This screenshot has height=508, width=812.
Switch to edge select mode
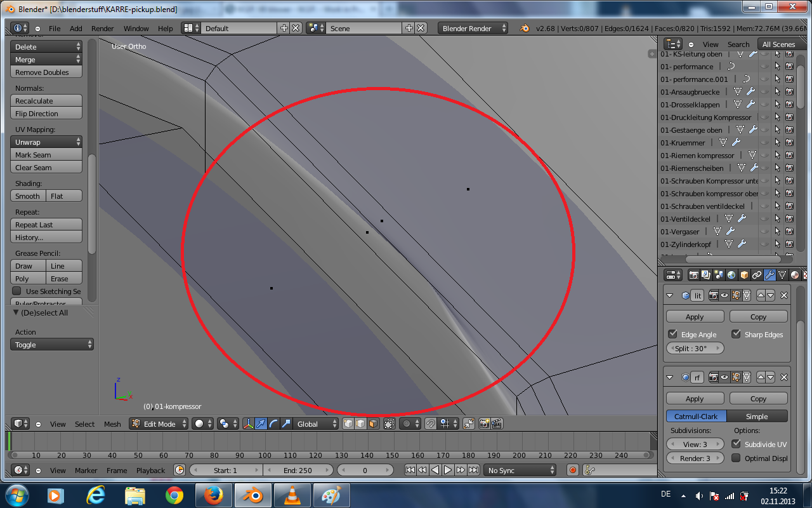tap(360, 424)
